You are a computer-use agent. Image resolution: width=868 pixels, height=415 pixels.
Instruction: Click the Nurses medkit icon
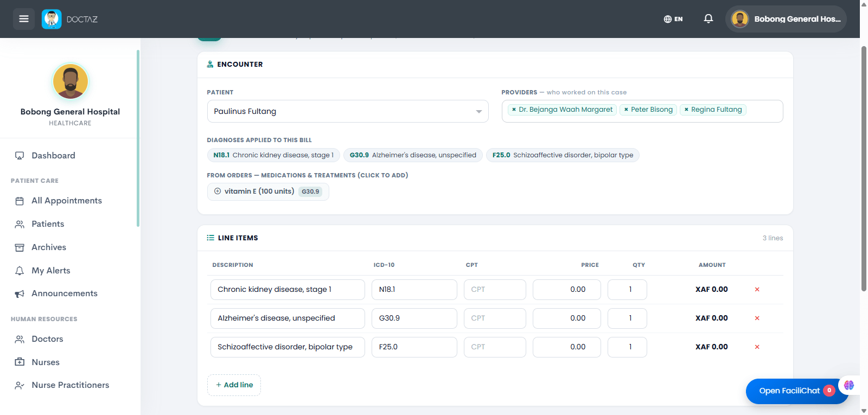[x=20, y=362]
